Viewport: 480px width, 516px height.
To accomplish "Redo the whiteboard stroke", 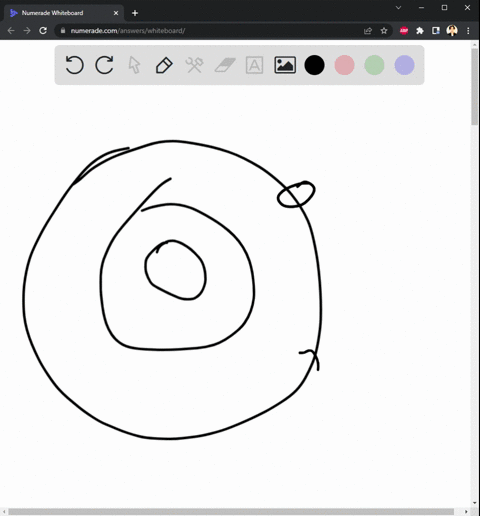I will [104, 65].
